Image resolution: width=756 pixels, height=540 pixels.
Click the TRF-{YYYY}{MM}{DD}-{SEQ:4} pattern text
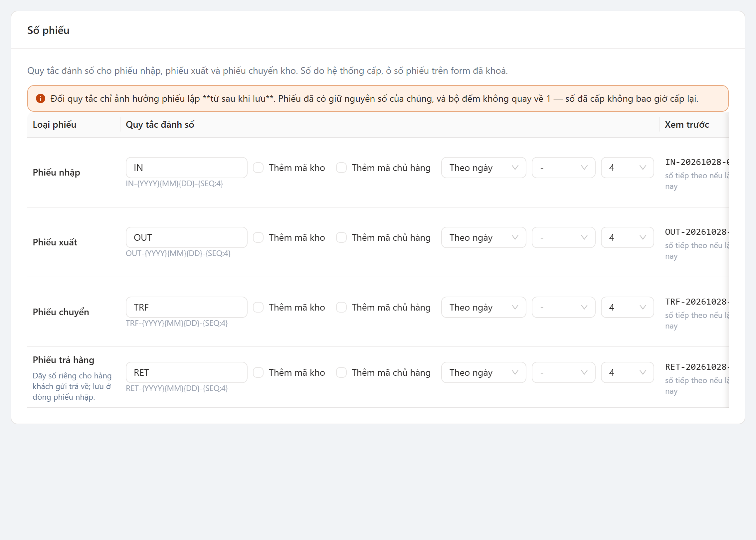177,323
